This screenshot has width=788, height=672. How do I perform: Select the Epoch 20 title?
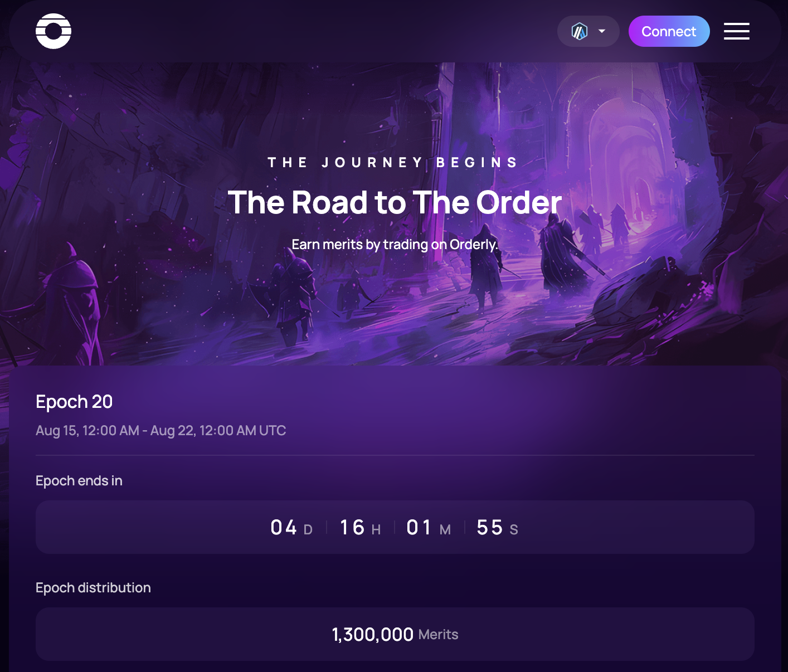click(x=74, y=402)
